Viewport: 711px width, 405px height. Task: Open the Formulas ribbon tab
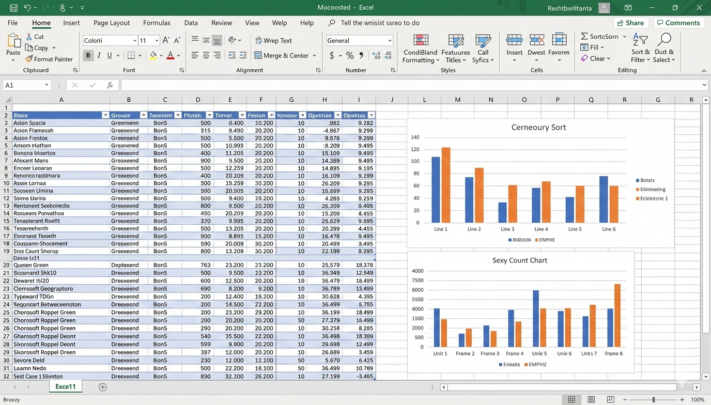pyautogui.click(x=156, y=22)
